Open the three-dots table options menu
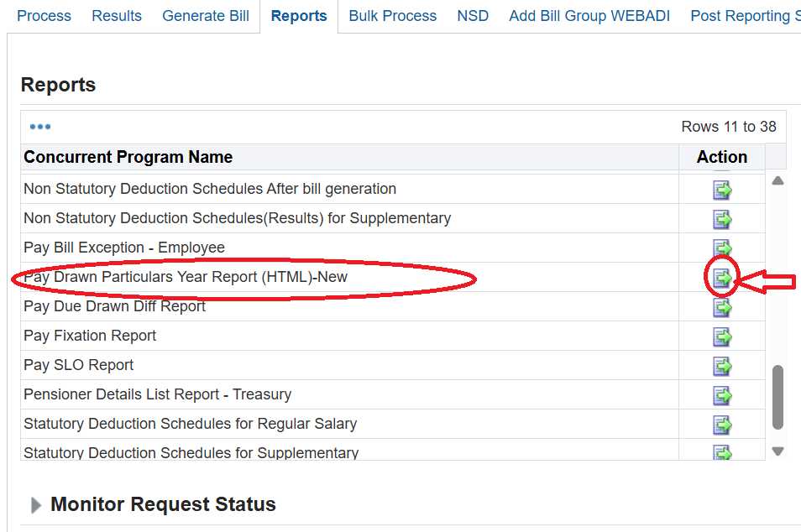Viewport: 801px width, 532px height. coord(39,127)
